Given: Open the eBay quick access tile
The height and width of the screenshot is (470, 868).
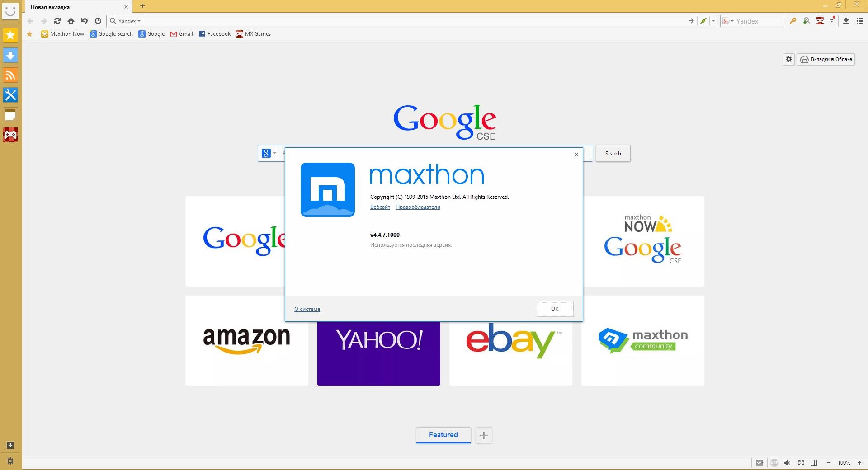Looking at the screenshot, I should (511, 353).
